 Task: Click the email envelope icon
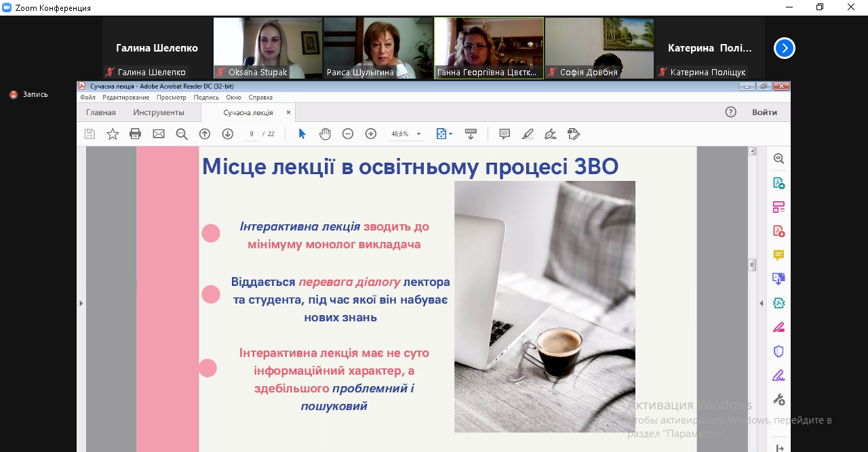(x=159, y=134)
